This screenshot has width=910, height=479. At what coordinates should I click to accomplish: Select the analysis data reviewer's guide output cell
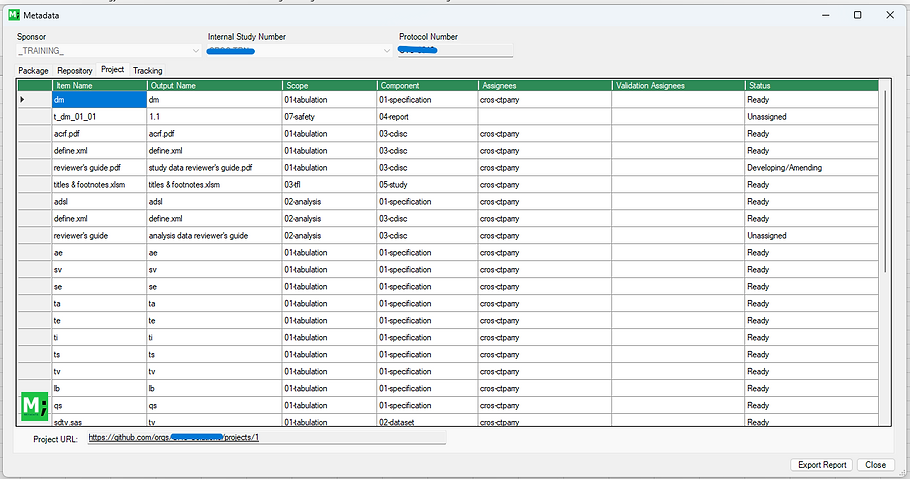(x=215, y=236)
